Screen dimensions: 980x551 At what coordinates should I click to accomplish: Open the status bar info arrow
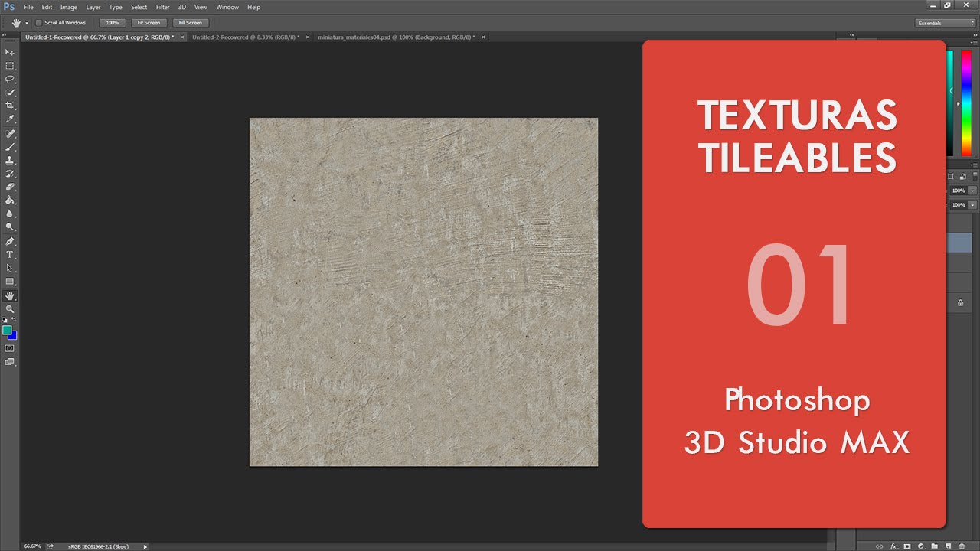145,546
